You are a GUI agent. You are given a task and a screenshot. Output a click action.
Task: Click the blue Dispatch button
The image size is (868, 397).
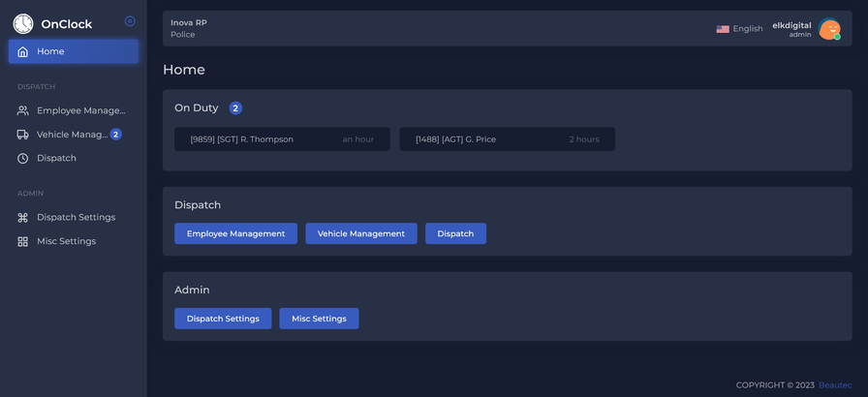[455, 233]
